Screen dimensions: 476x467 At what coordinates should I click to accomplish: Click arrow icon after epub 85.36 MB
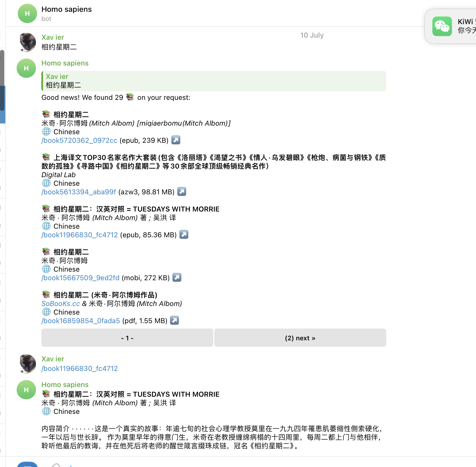184,235
